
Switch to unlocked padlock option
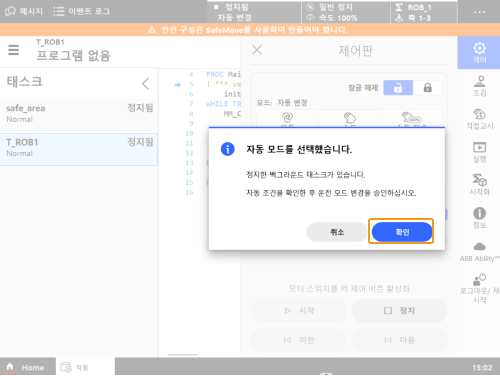[x=398, y=88]
